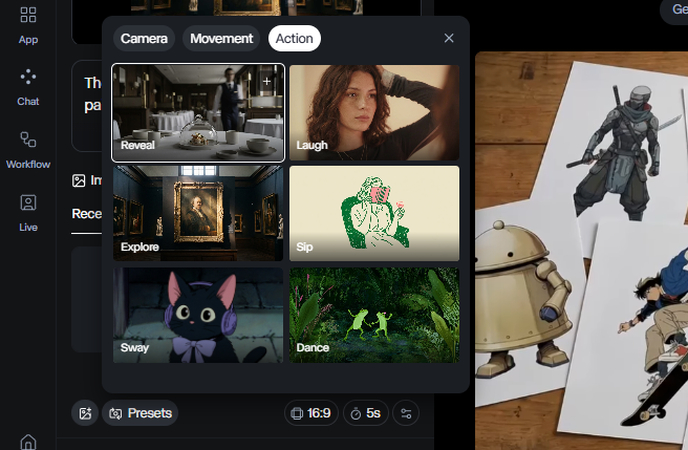Open the advanced settings sliders icon
Viewport: 688px width, 450px height.
pyautogui.click(x=405, y=413)
